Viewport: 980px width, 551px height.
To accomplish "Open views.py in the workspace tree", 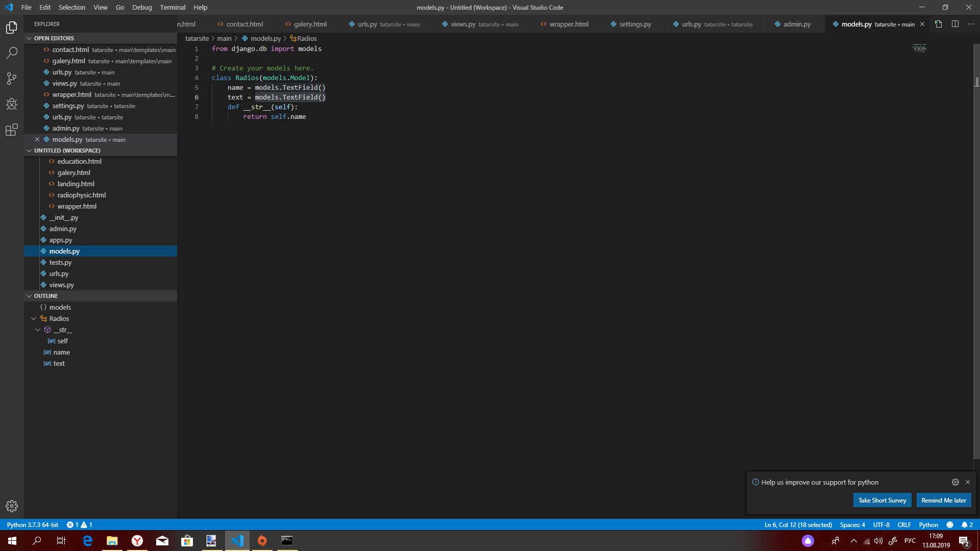I will click(101, 285).
